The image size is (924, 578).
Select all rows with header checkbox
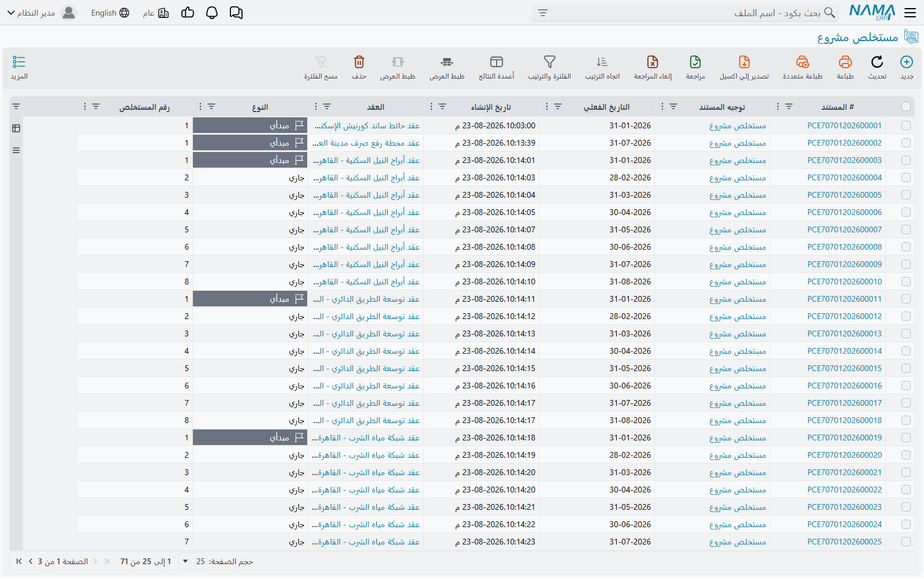tap(906, 106)
